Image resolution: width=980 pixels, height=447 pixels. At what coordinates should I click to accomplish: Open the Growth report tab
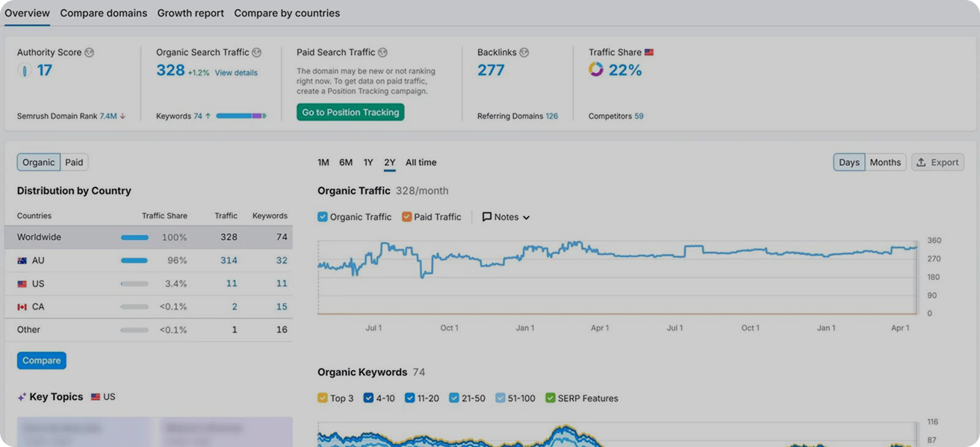point(190,13)
